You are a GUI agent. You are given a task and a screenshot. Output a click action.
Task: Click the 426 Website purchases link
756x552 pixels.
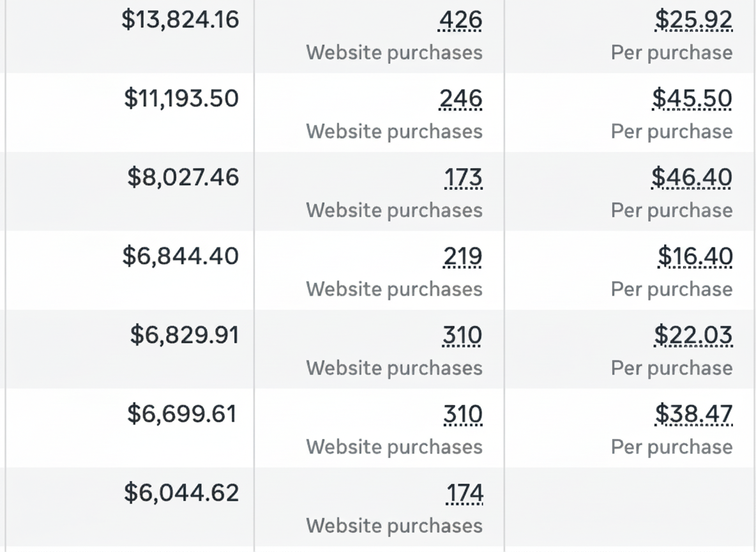point(460,20)
